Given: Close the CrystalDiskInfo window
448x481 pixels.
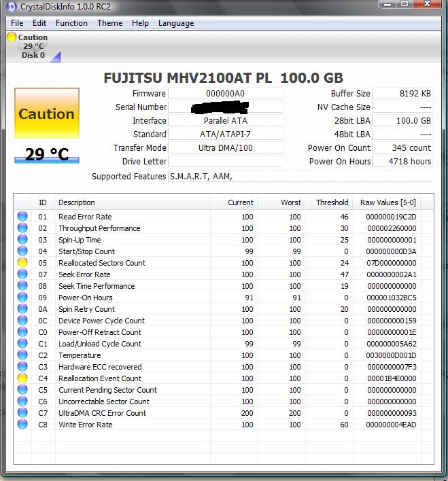Looking at the screenshot, I should 427,4.
